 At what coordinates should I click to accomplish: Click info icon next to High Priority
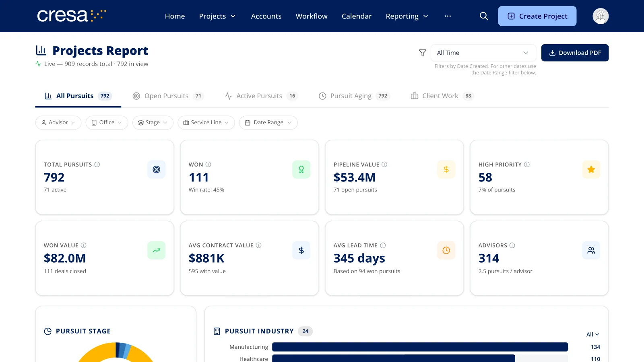tap(527, 165)
